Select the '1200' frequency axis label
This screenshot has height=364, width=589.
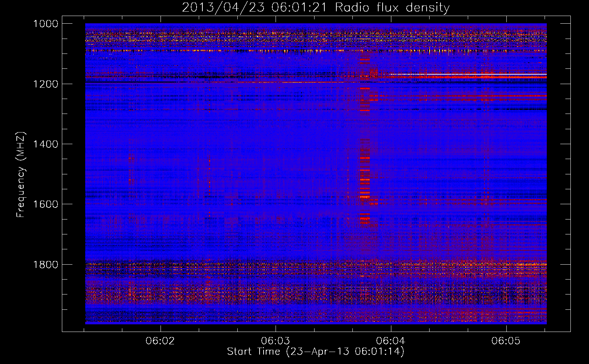point(46,84)
